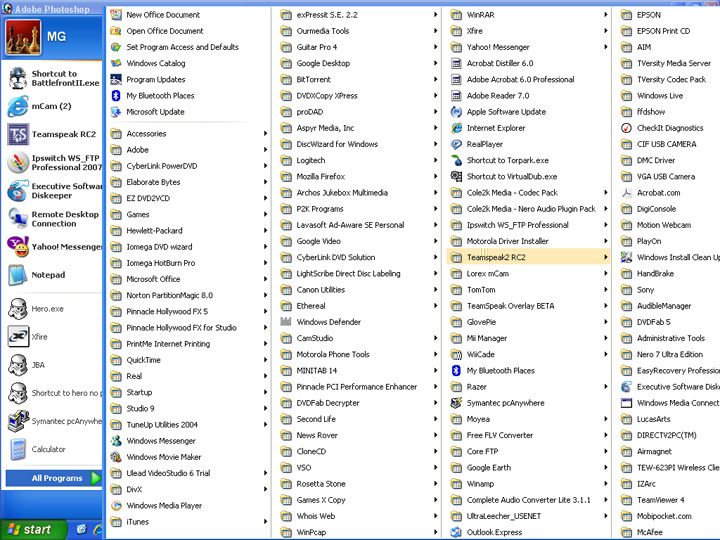This screenshot has height=540, width=720.
Task: Expand Teamspeak2 RC2 submenu arrow
Action: (606, 257)
